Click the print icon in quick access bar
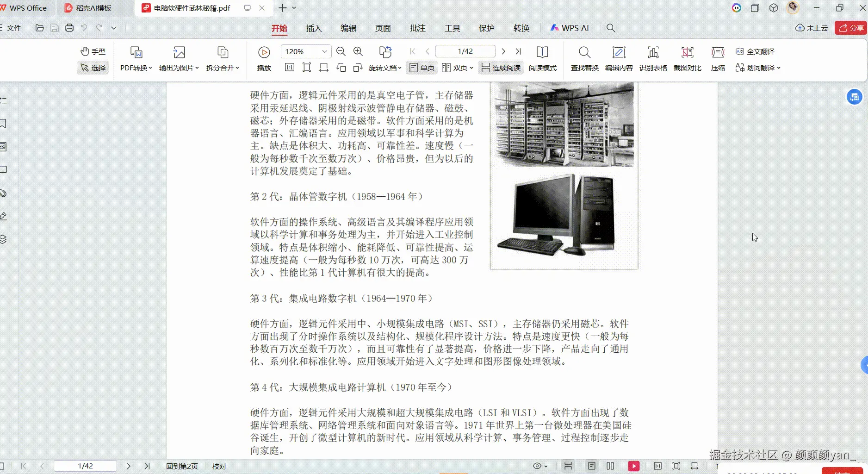 point(69,28)
